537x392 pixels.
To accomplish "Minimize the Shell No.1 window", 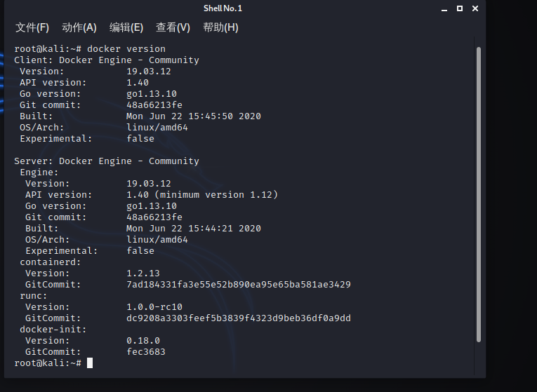I will pyautogui.click(x=444, y=8).
